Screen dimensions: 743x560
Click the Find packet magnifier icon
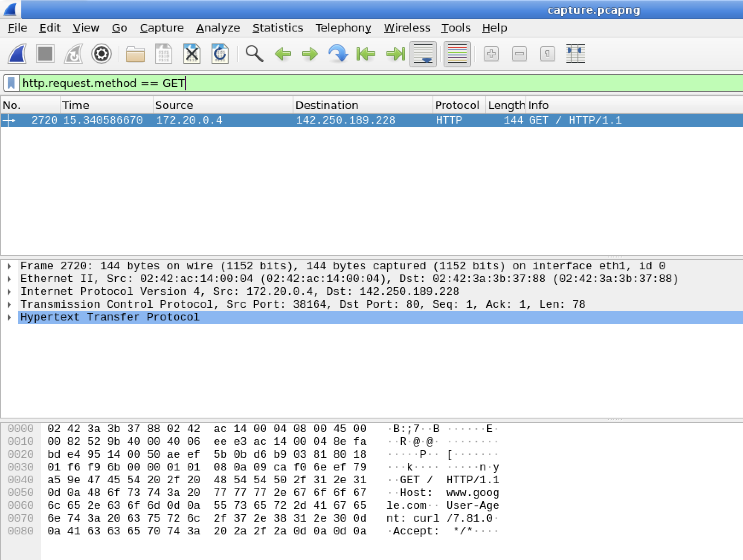click(x=254, y=54)
